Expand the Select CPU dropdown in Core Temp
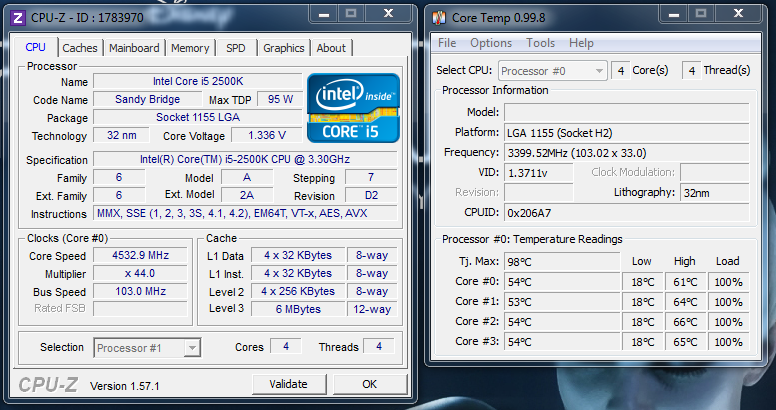Image resolution: width=776 pixels, height=410 pixels. [x=552, y=71]
